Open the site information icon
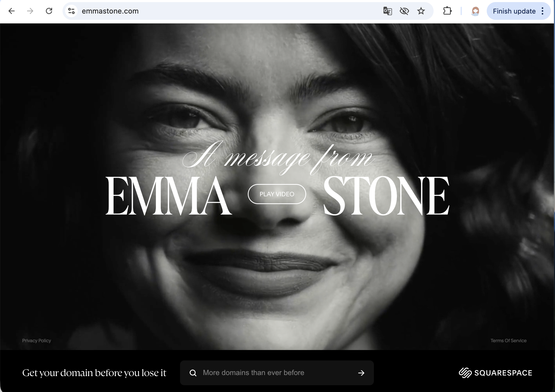Screen dimensions: 555x392 pyautogui.click(x=71, y=11)
